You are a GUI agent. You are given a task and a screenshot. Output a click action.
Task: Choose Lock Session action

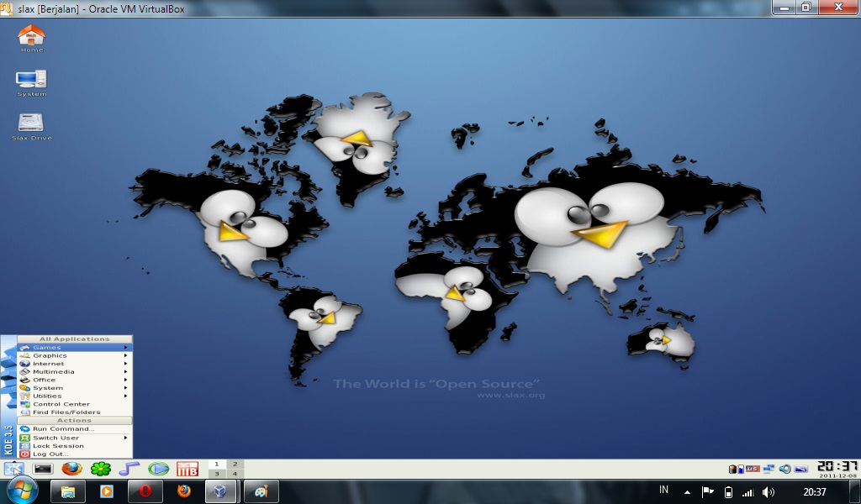[x=75, y=446]
